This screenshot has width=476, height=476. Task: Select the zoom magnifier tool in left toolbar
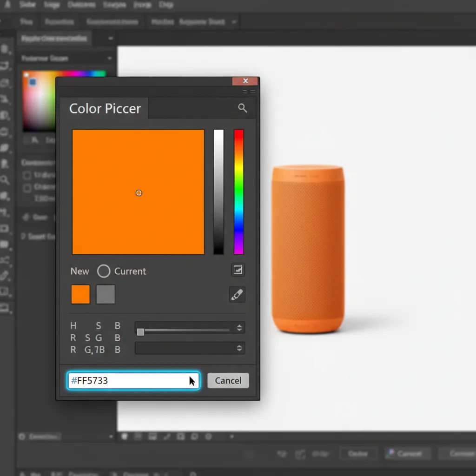pyautogui.click(x=5, y=180)
